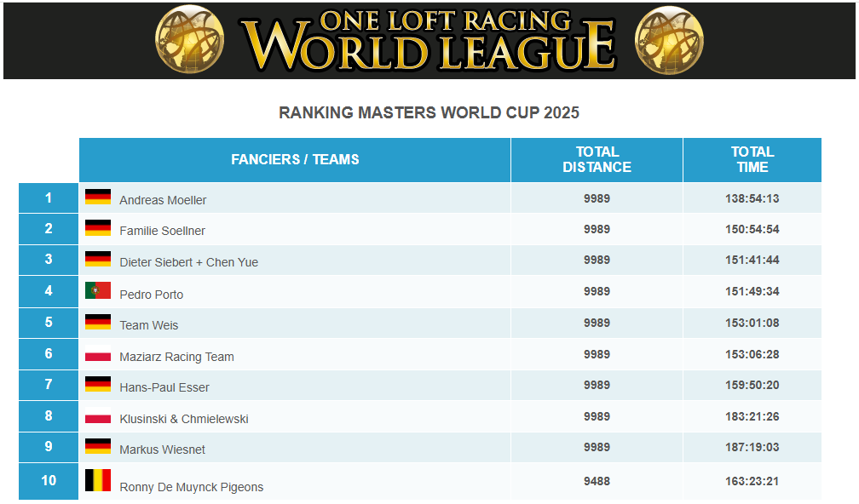Click the Polish flag beside Maziarz Racing Team

pyautogui.click(x=98, y=355)
